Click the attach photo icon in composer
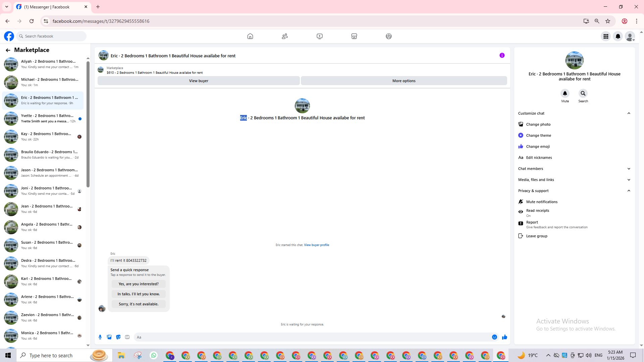 coord(109,337)
